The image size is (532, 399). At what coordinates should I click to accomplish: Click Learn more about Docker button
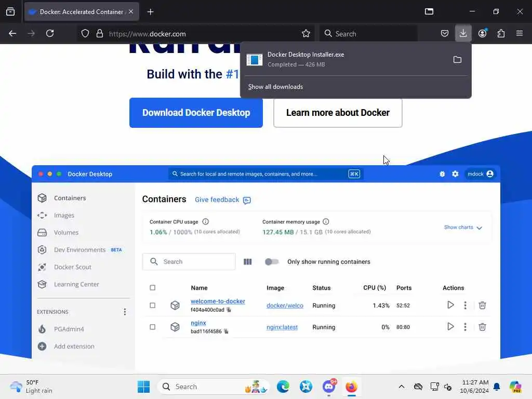[x=338, y=113]
